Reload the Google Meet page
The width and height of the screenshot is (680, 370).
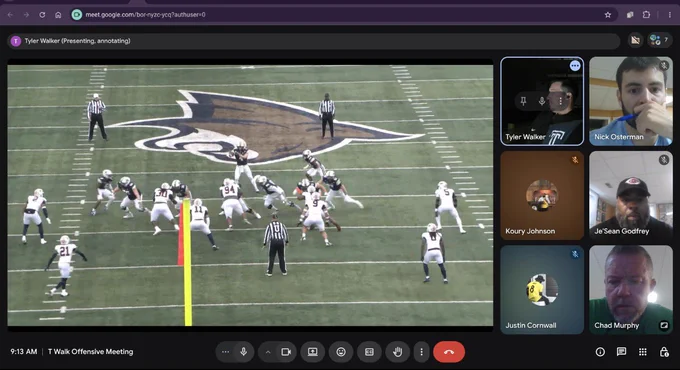42,15
